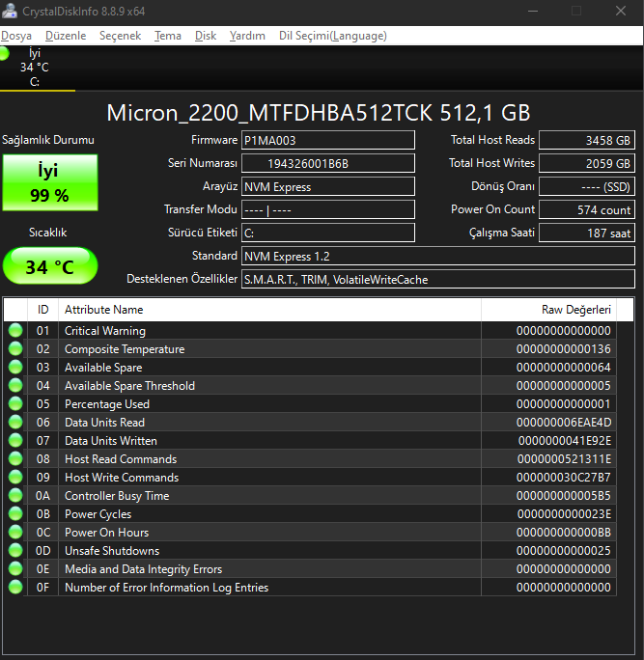644x660 pixels.
Task: Click status icon for Data Units Read row
Action: pyautogui.click(x=15, y=423)
